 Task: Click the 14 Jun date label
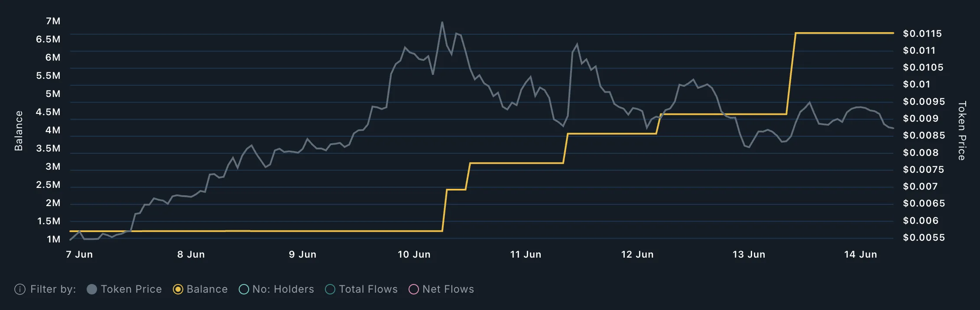tap(860, 255)
